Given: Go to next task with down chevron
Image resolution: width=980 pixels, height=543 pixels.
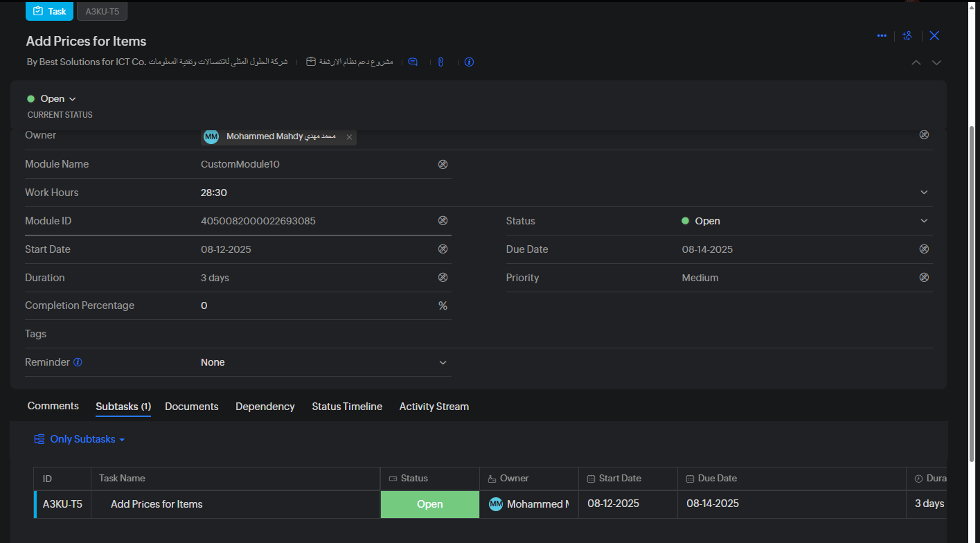Looking at the screenshot, I should (936, 62).
